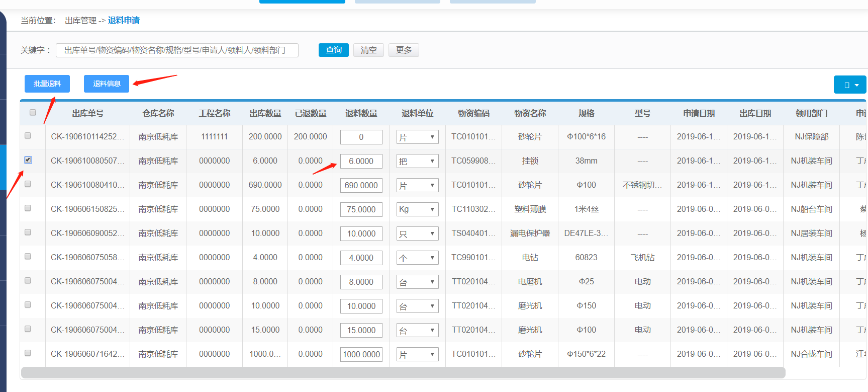The width and height of the screenshot is (868, 392).
Task: Click the 批量退料 batch return button
Action: [47, 84]
